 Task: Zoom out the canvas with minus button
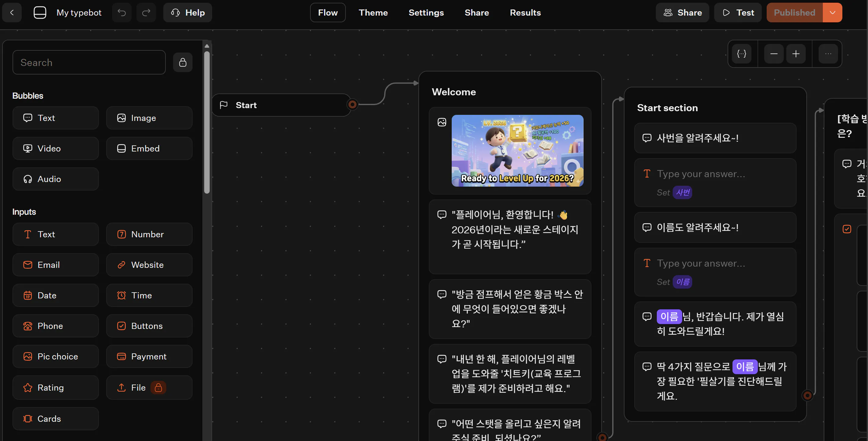pos(774,54)
